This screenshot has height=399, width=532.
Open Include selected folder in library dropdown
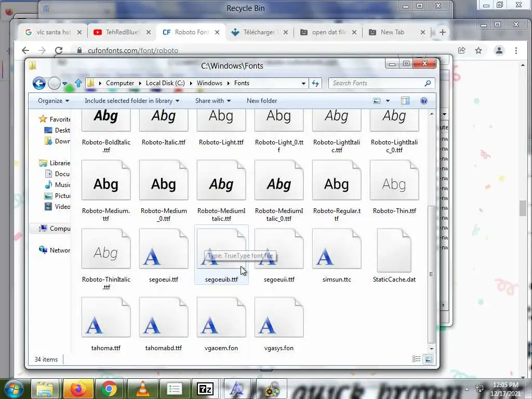pos(132,101)
